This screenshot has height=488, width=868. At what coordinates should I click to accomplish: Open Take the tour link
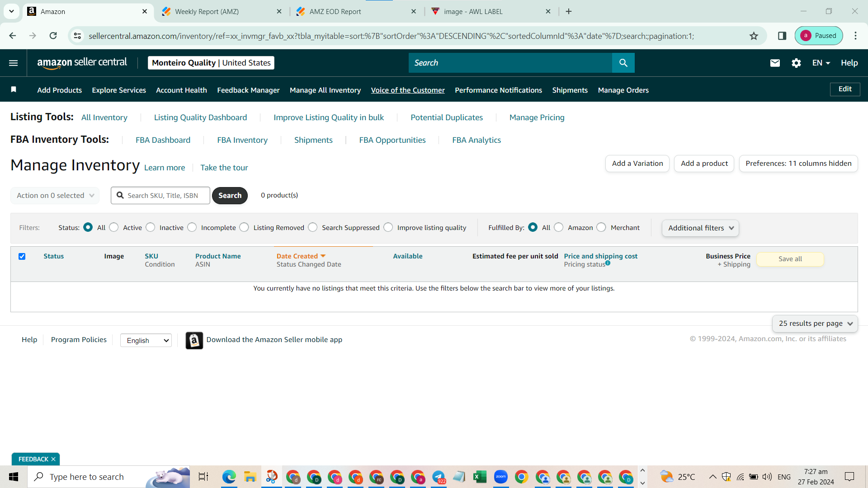(x=224, y=168)
